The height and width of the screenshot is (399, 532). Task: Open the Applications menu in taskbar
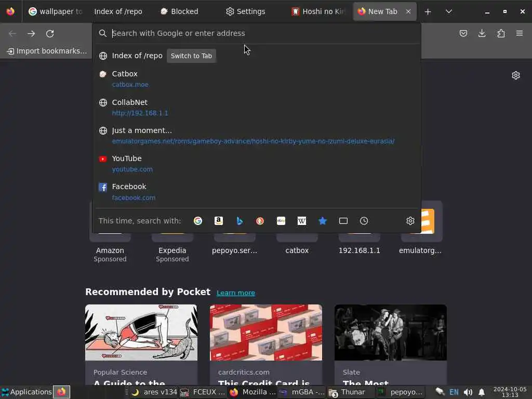click(x=26, y=392)
